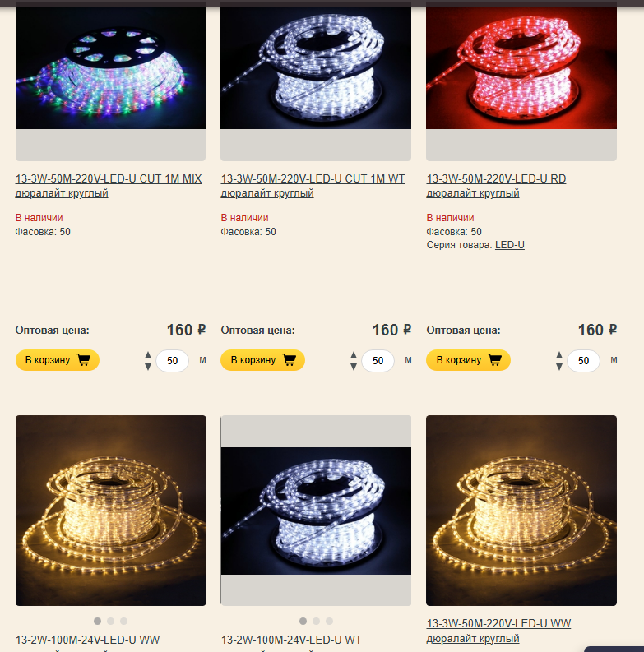644x652 pixels.
Task: Increase quantity arrow for CUT 1M WT product
Action: [x=354, y=355]
